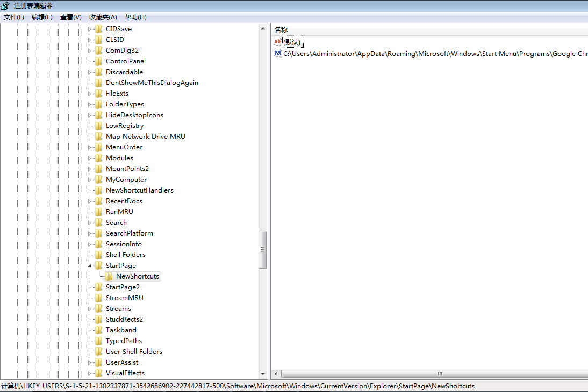The height and width of the screenshot is (392, 588).
Task: Expand the UserAssist key
Action: click(89, 362)
